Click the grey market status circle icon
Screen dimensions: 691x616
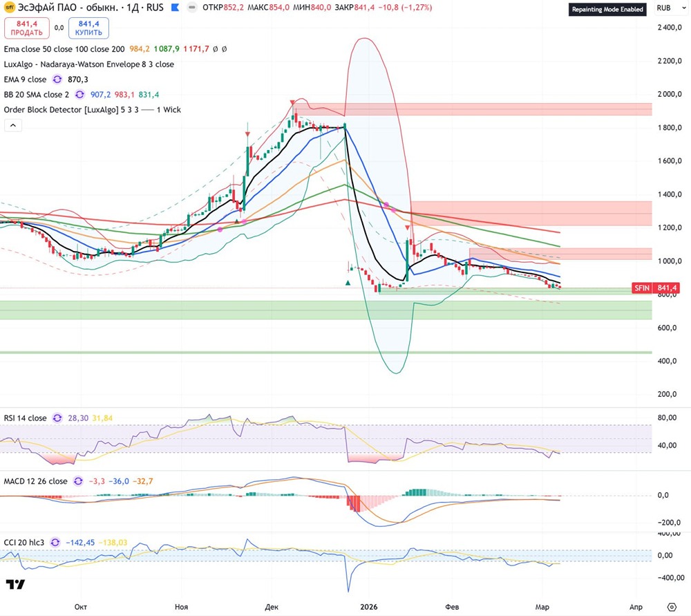tap(191, 8)
